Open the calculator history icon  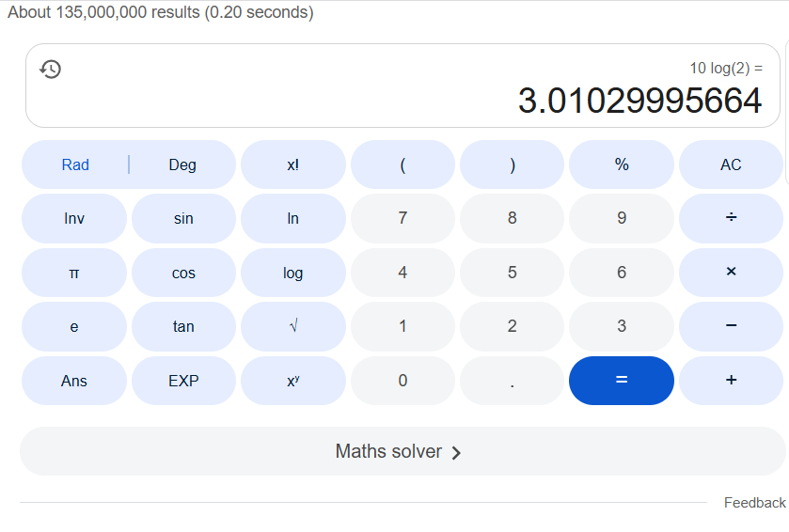click(x=51, y=69)
